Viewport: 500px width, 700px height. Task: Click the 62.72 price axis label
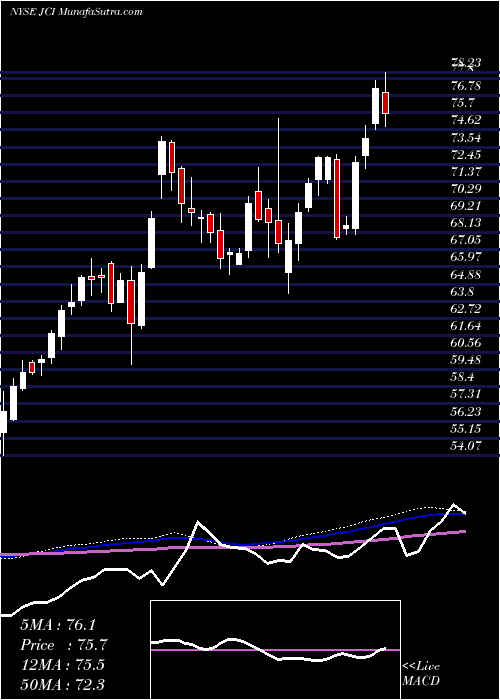(x=466, y=309)
